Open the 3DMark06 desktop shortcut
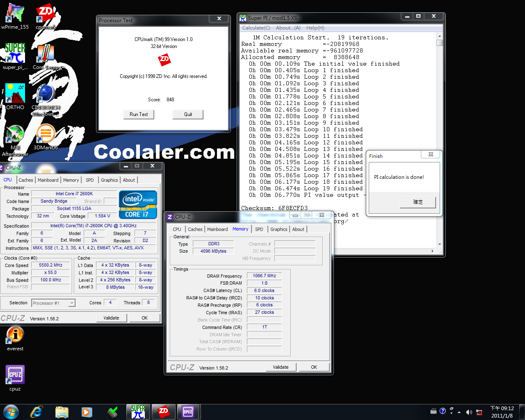The image size is (525, 420). 46,137
